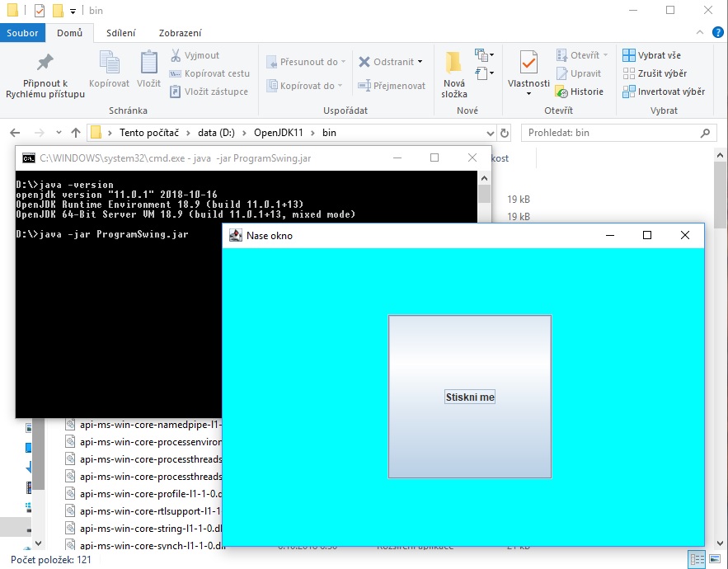Click the Vložit (Paste) icon

(x=148, y=63)
